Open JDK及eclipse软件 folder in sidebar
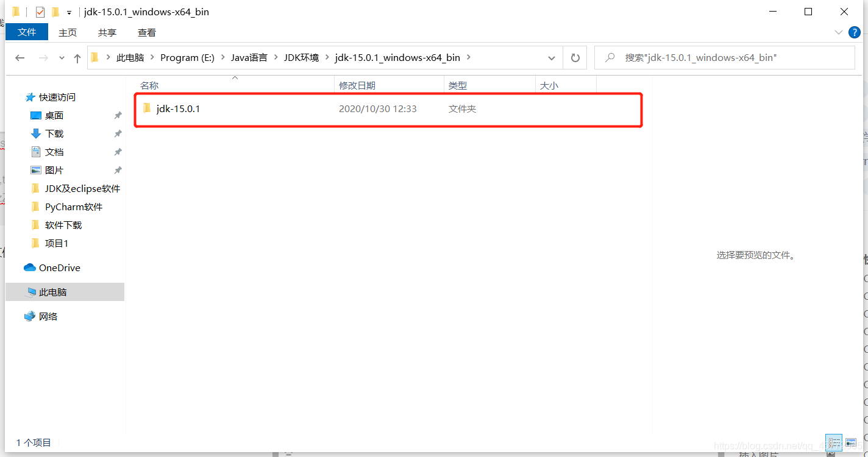Image resolution: width=868 pixels, height=457 pixels. pos(82,189)
